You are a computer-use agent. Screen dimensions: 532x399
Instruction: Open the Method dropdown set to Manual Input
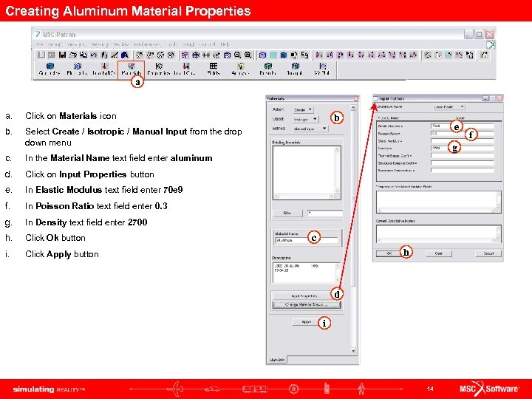[x=310, y=129]
